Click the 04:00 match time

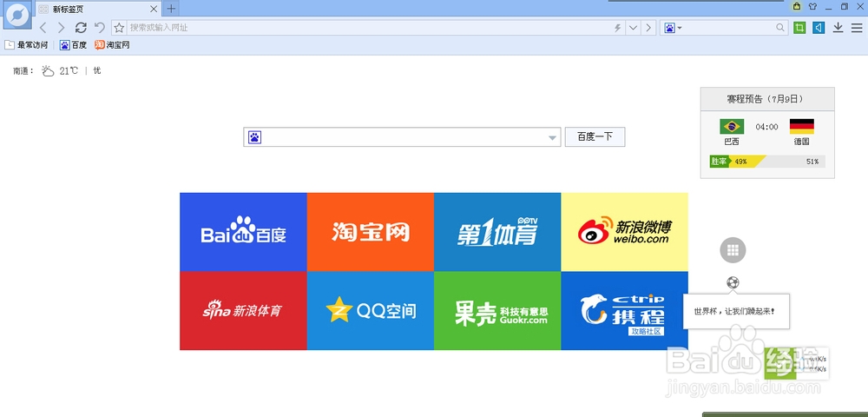tap(766, 127)
